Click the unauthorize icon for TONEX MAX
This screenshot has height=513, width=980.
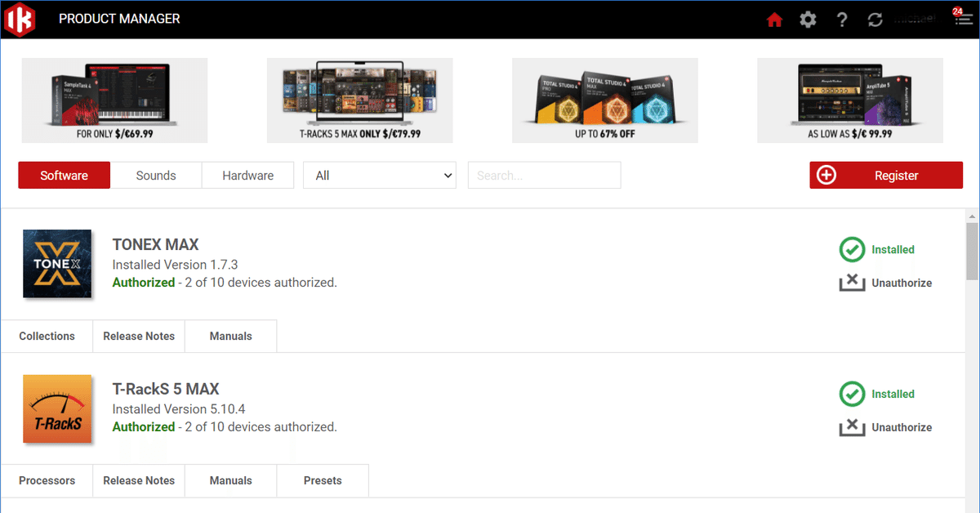tap(852, 283)
